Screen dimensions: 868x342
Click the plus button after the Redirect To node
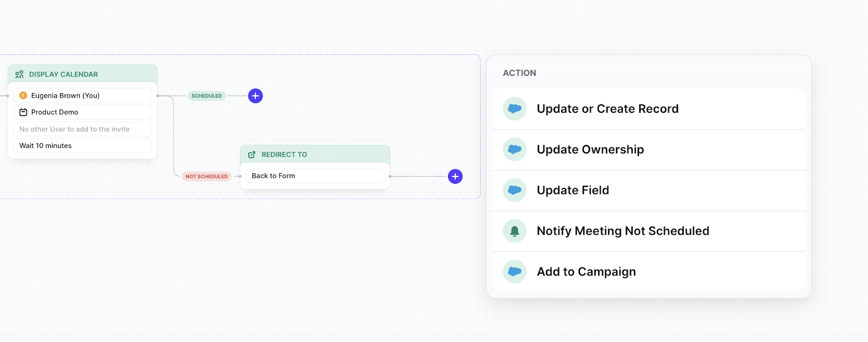pos(455,176)
